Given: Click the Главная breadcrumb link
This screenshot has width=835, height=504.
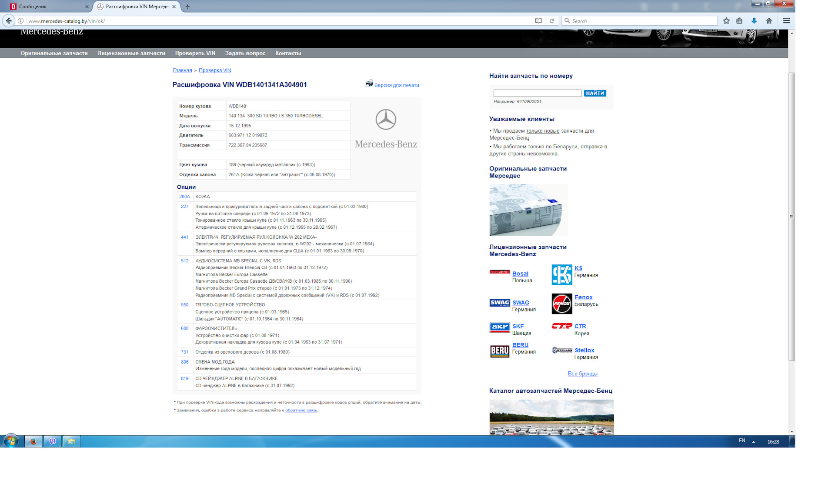Looking at the screenshot, I should coord(182,70).
